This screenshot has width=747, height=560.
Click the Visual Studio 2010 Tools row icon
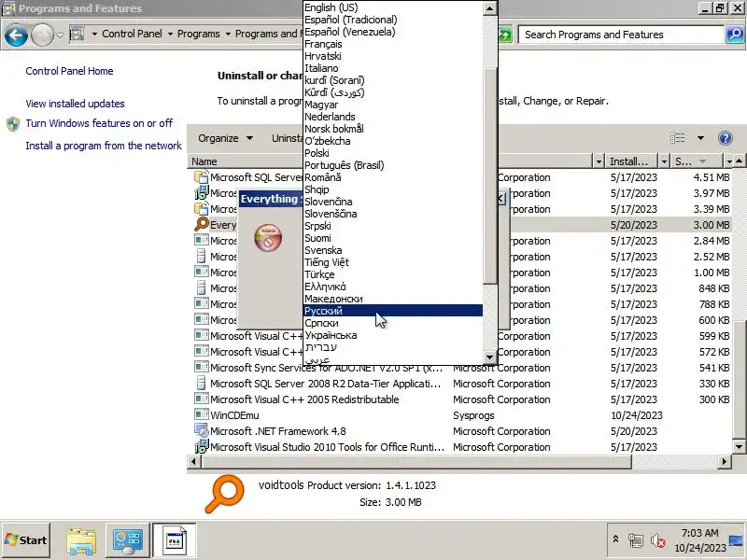click(202, 447)
